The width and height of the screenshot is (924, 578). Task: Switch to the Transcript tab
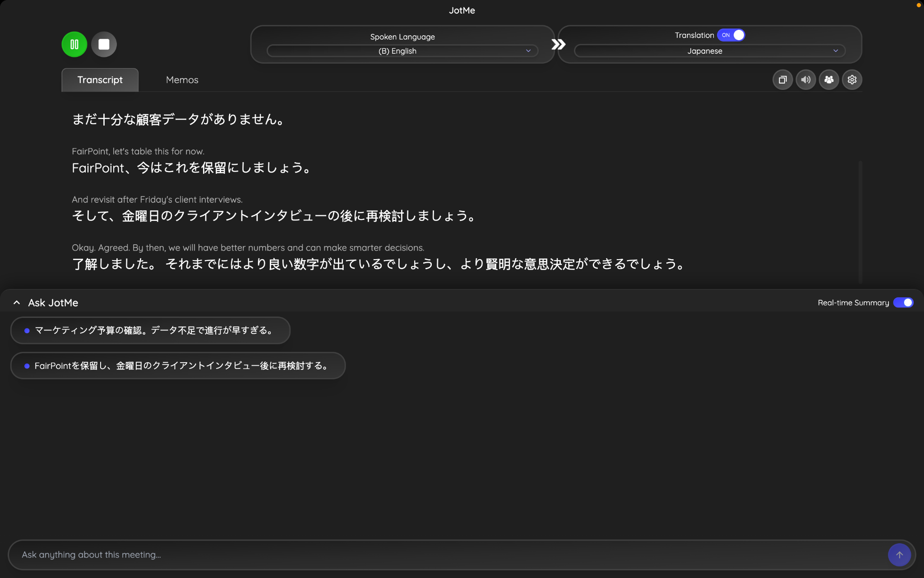click(100, 80)
